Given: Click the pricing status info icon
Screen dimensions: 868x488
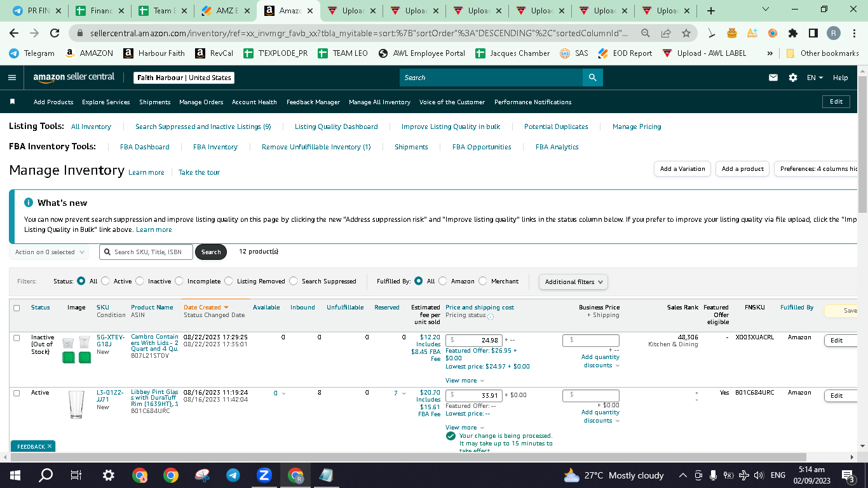Looking at the screenshot, I should click(x=491, y=316).
